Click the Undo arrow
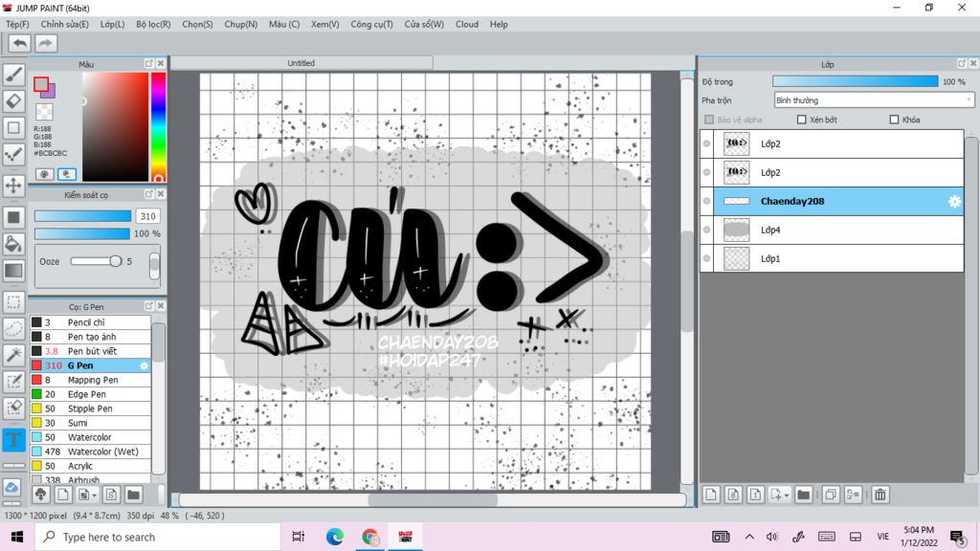Viewport: 980px width, 551px height. pos(19,43)
